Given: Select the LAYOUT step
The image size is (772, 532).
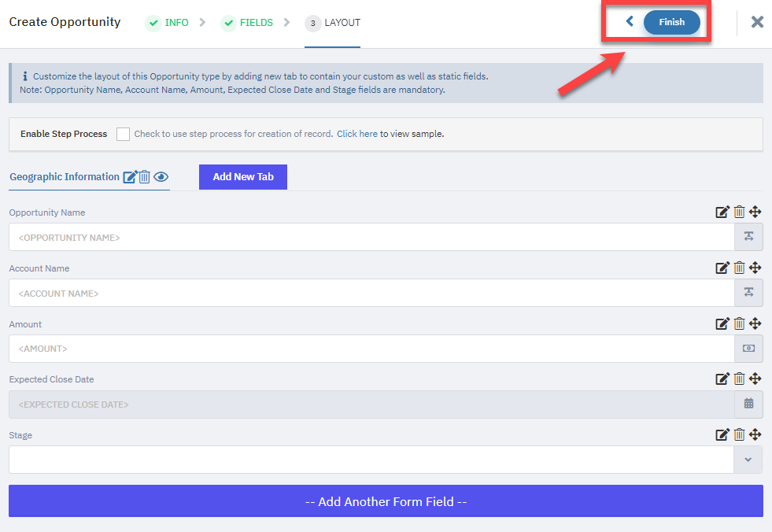Looking at the screenshot, I should (x=333, y=23).
